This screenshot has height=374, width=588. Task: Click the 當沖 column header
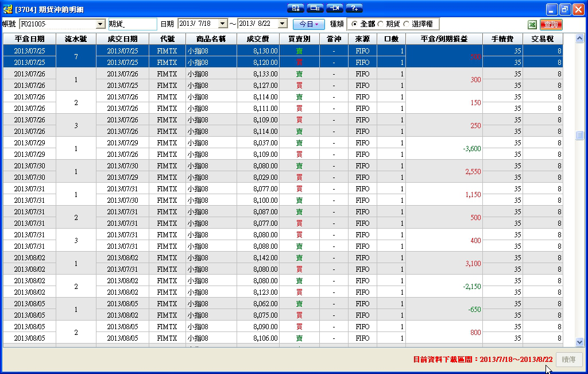click(334, 39)
